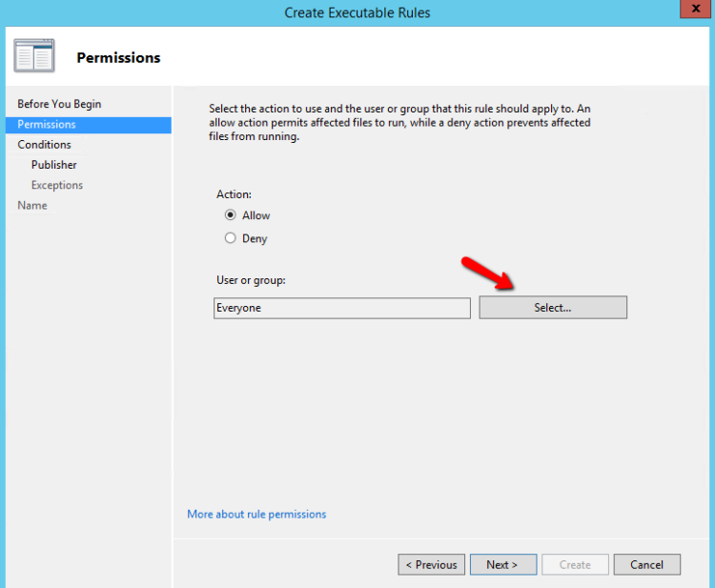Open the Conditions step in the sidebar

tap(44, 145)
